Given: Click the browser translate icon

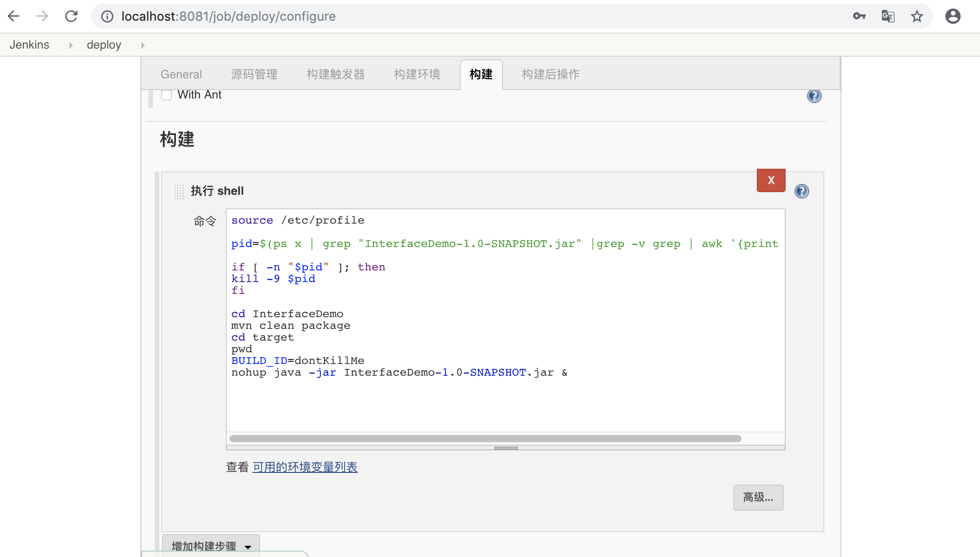Looking at the screenshot, I should tap(889, 16).
